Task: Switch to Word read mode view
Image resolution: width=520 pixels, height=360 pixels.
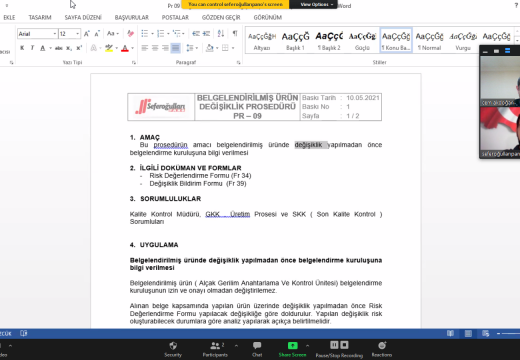Action: 450,333
